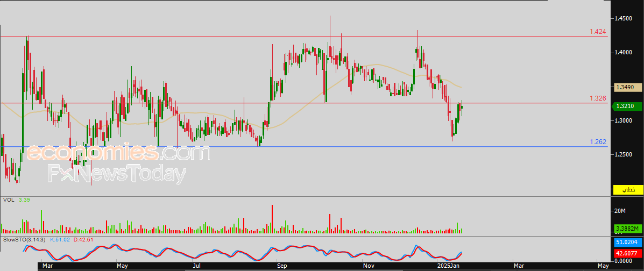
Task: Click the Sep label on time axis
Action: [x=282, y=267]
